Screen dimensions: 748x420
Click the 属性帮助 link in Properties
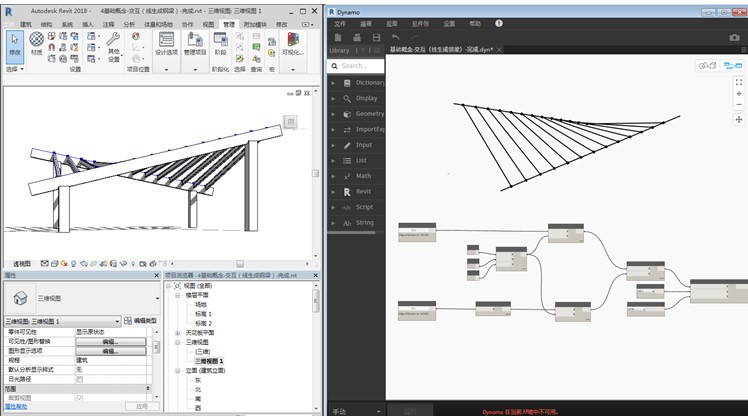(x=16, y=407)
